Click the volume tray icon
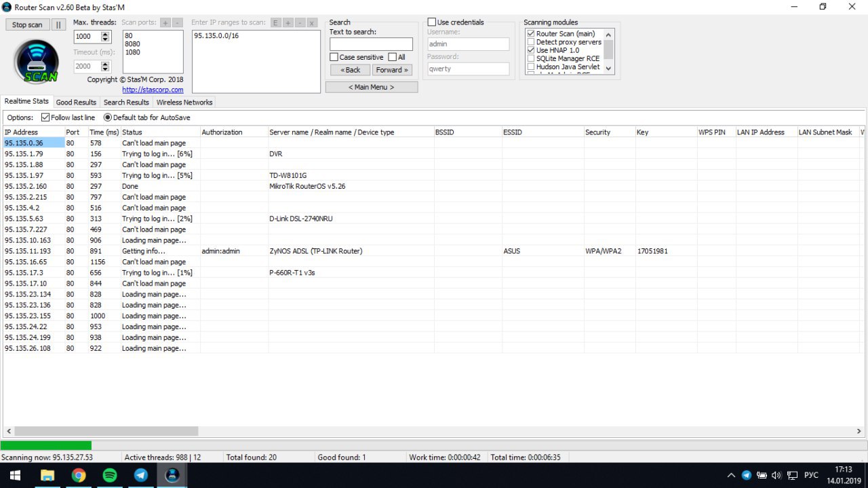 point(776,475)
